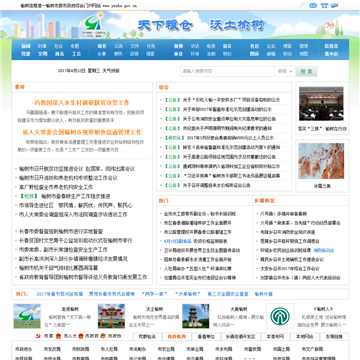Image resolution: width=360 pixels, height=360 pixels.
Task: Click the green 搜索 search button
Action: tap(306, 71)
